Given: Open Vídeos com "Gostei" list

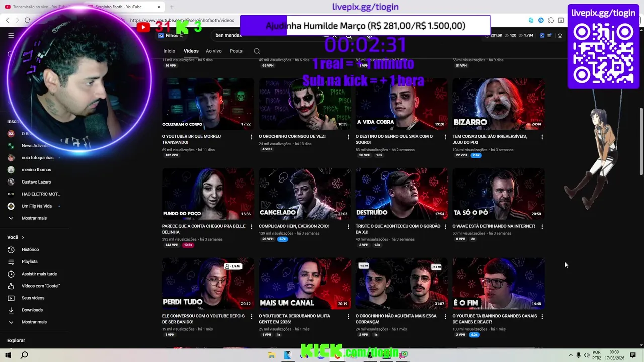Looking at the screenshot, I should pos(40,286).
